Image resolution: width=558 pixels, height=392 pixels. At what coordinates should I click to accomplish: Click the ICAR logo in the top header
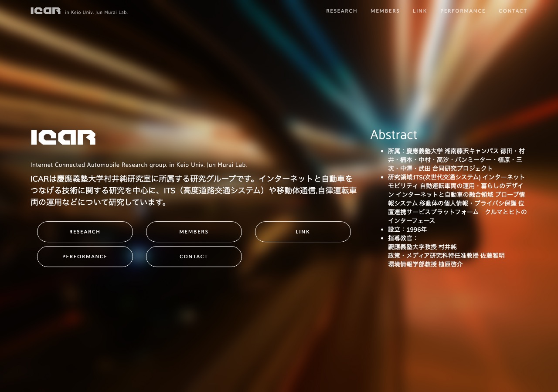[46, 11]
